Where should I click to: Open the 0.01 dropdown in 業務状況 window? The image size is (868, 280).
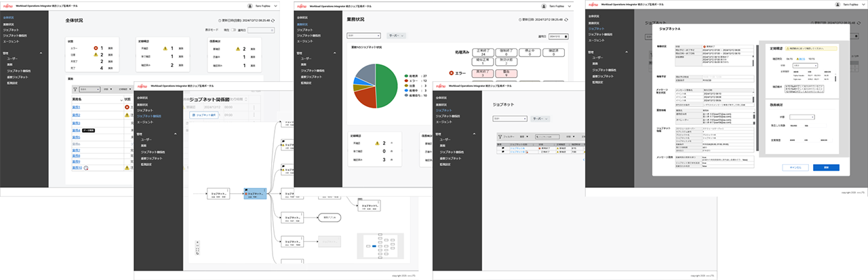pyautogui.click(x=363, y=35)
